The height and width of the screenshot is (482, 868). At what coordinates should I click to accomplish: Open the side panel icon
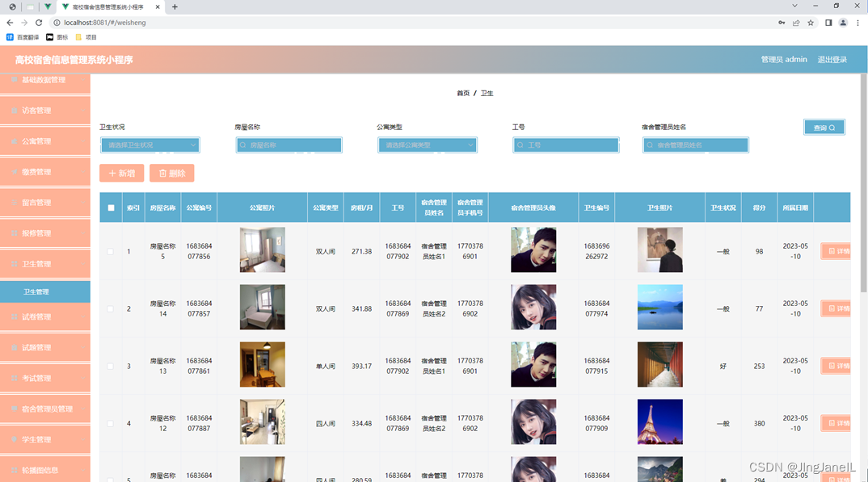click(x=828, y=23)
